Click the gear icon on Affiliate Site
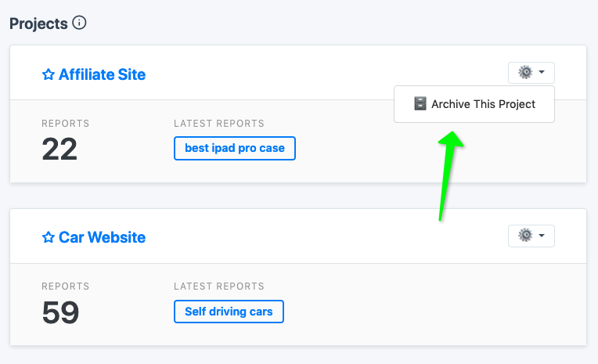Viewport: 598px width, 364px height. [x=525, y=72]
